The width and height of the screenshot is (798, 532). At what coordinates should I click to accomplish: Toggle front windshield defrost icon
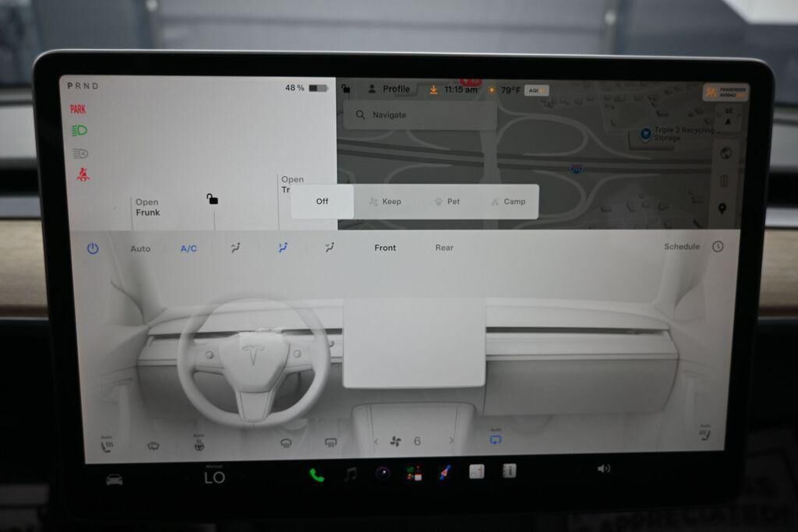click(286, 443)
